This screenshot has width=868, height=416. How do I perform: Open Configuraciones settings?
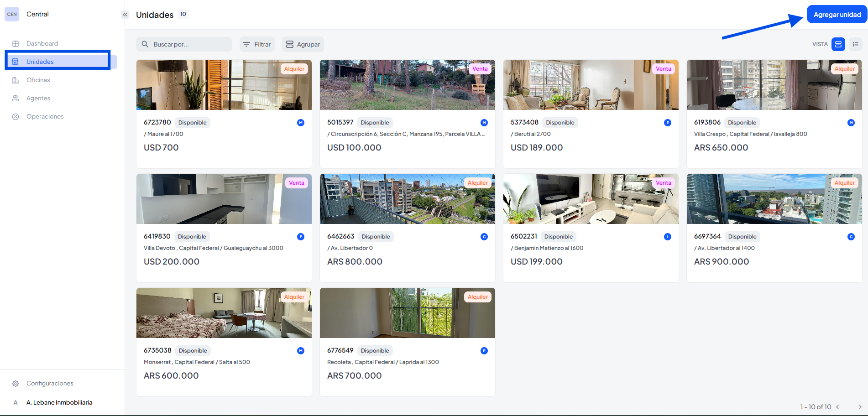point(50,383)
